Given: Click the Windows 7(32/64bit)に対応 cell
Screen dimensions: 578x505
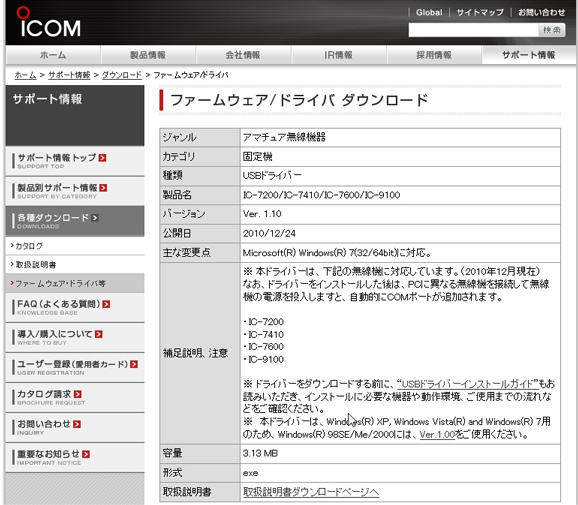Looking at the screenshot, I should [400, 252].
